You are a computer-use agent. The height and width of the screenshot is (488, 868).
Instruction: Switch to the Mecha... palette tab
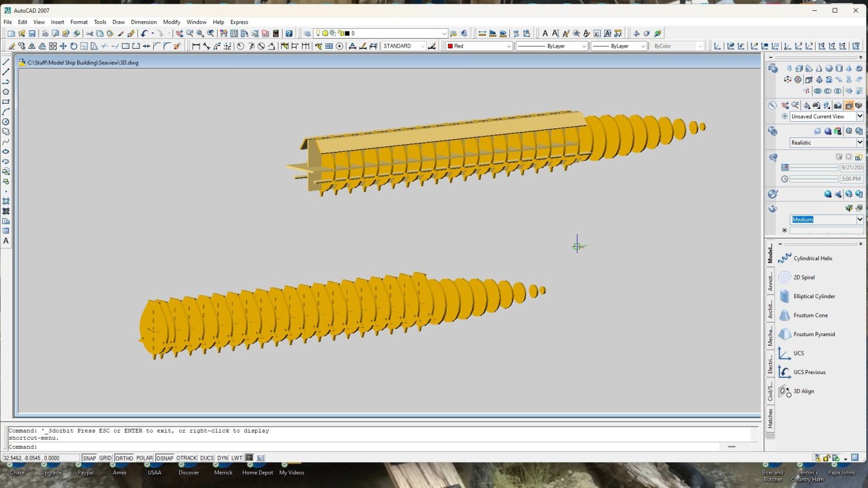770,336
